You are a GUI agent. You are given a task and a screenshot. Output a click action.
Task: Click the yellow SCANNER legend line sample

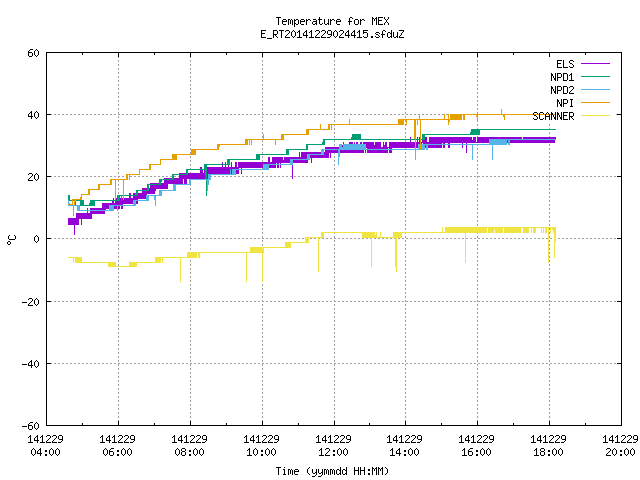(x=595, y=116)
